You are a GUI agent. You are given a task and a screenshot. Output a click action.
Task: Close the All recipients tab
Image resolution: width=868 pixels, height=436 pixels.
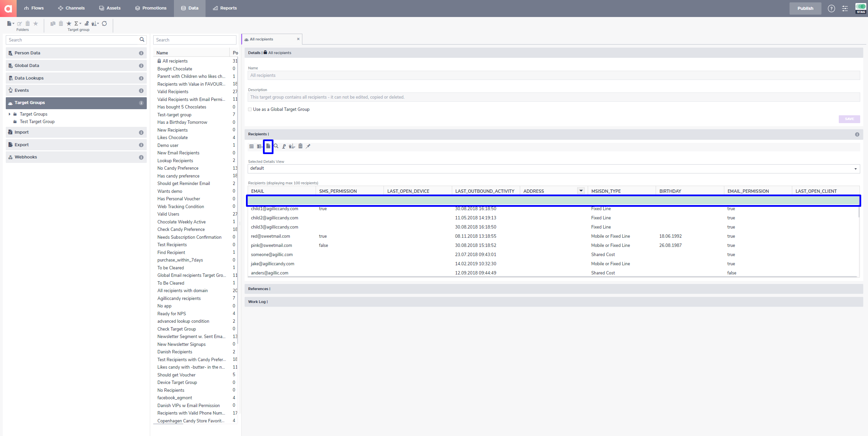(x=298, y=39)
